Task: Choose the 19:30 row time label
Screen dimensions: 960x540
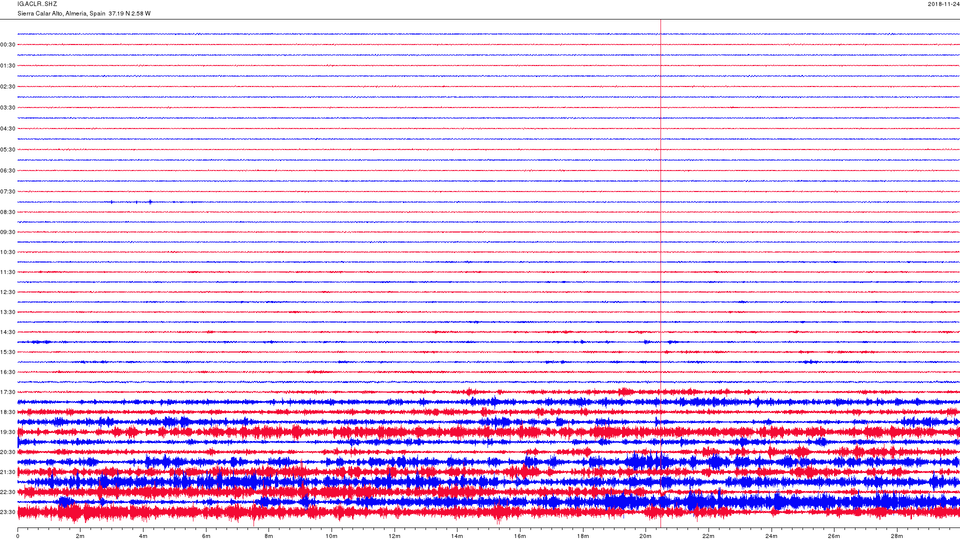Action: click(8, 432)
